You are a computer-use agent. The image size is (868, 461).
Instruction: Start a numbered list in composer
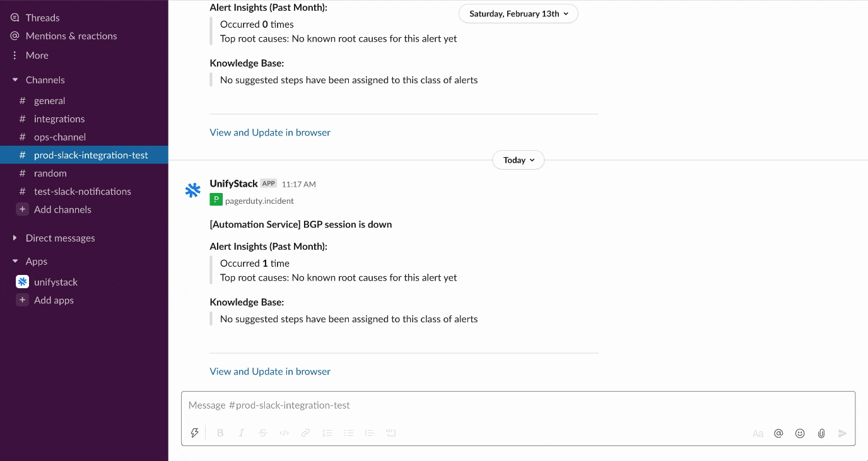tap(327, 433)
